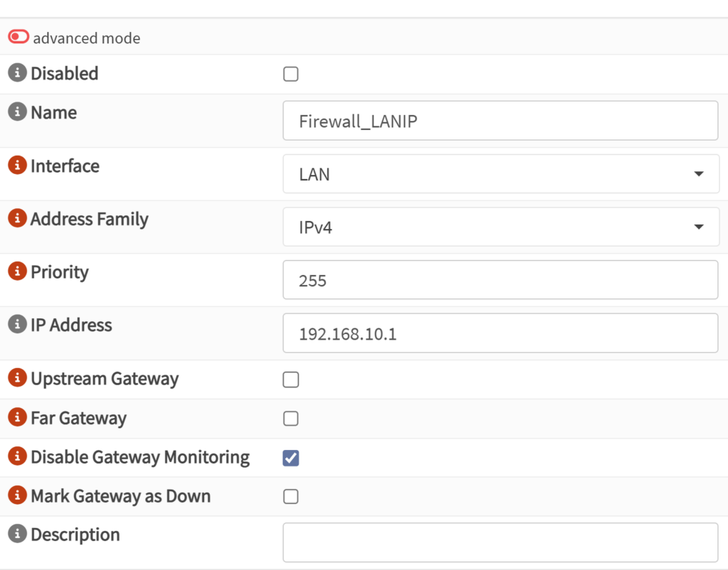The width and height of the screenshot is (728, 570).
Task: Check the Disabled checkbox
Action: (291, 74)
